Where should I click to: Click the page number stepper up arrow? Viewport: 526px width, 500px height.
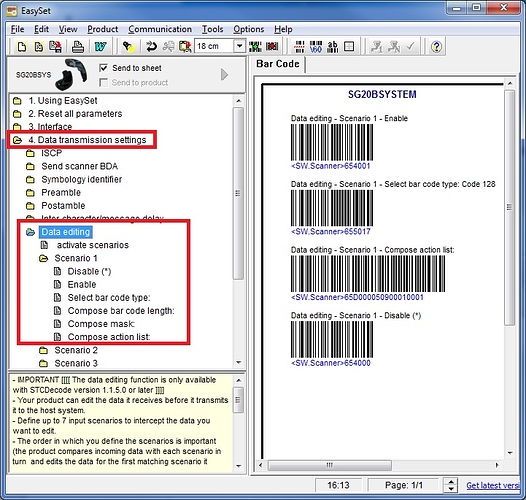point(451,482)
